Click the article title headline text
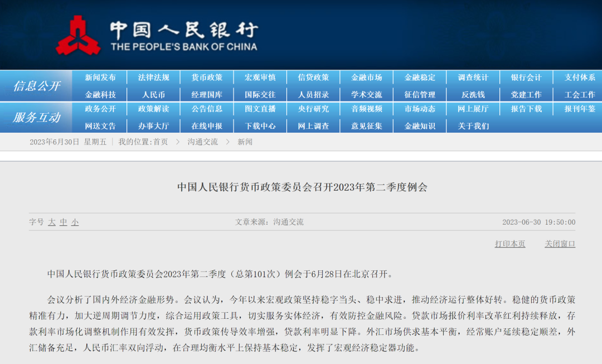602x364 pixels. pyautogui.click(x=302, y=187)
